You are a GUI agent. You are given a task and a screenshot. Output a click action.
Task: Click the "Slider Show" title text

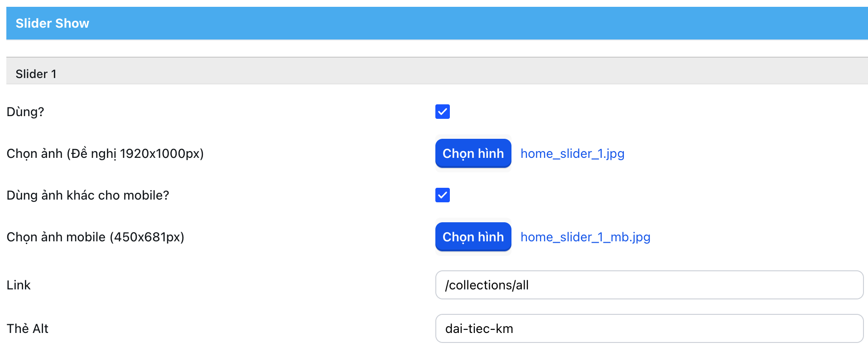53,23
